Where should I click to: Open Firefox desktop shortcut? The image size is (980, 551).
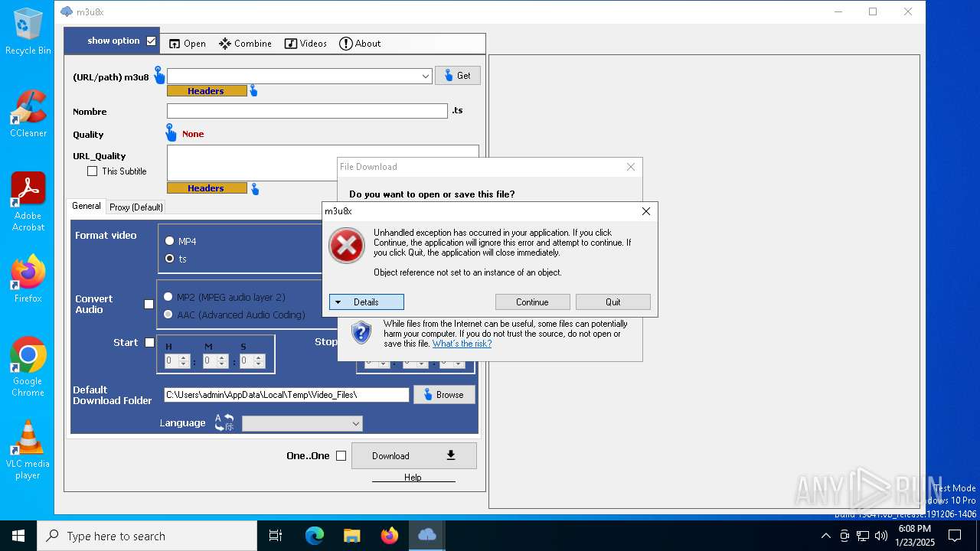click(28, 279)
